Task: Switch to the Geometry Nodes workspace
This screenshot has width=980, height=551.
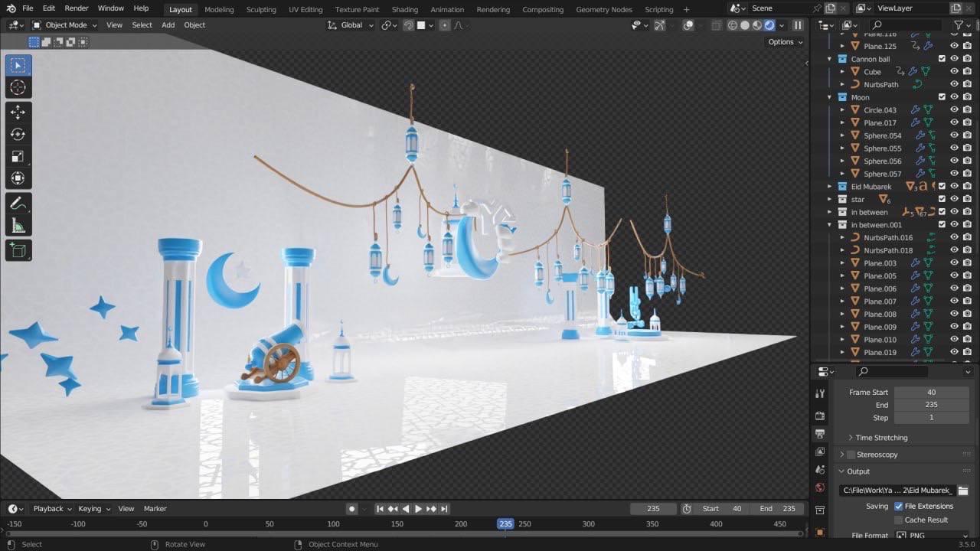Action: (x=604, y=9)
